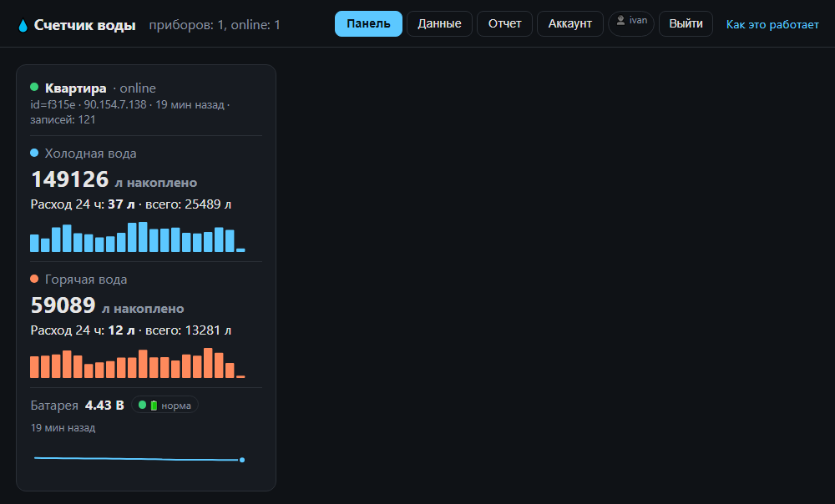This screenshot has width=835, height=504.
Task: Click the hot water Расход 24 ч: 12 л line
Action: click(x=131, y=330)
